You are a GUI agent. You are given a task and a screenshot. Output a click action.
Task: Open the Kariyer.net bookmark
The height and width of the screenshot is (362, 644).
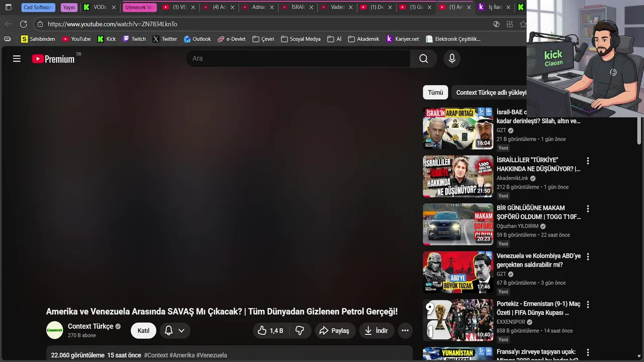coord(403,39)
